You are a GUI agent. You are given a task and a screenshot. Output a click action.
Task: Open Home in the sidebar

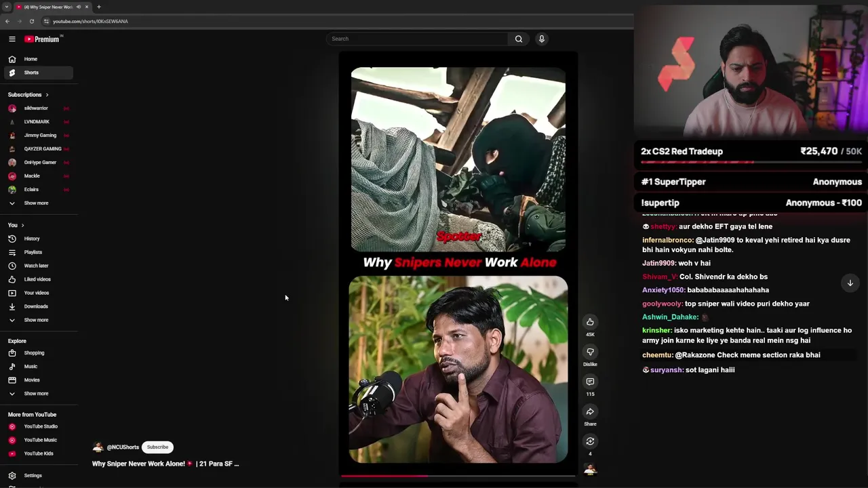point(39,59)
